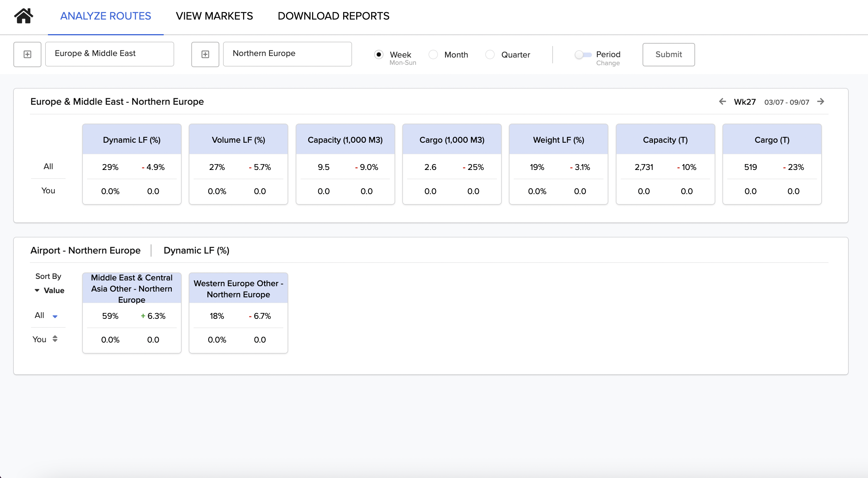Click the 27% Volume LF value
The height and width of the screenshot is (478, 868).
217,167
